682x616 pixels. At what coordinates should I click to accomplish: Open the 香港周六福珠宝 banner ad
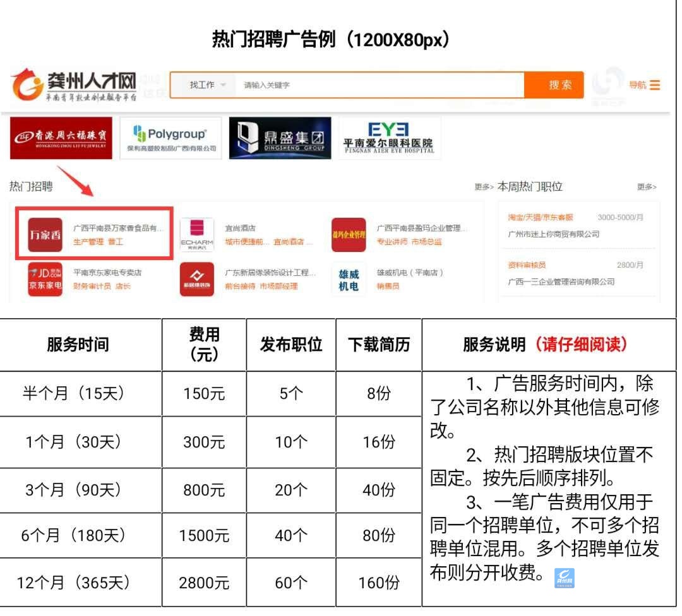[x=61, y=138]
